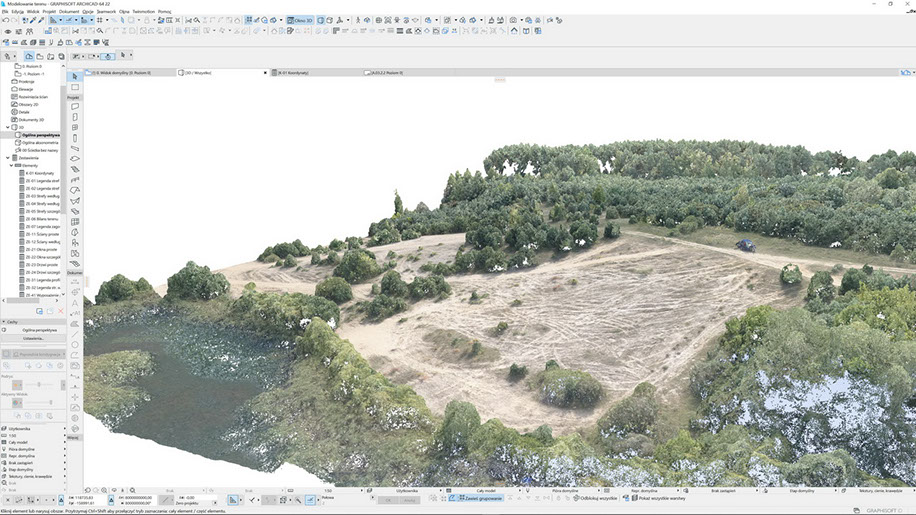Screen dimensions: 916x515
Task: Collapse the Zestawienia tree node
Action: coord(8,157)
